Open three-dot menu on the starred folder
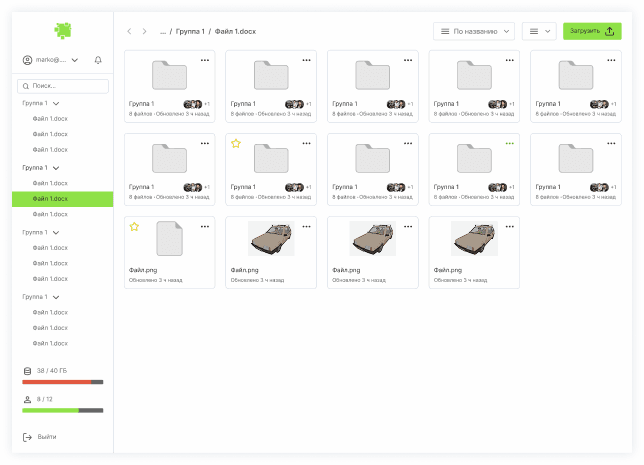Viewport: 644px width, 465px height. pos(306,143)
